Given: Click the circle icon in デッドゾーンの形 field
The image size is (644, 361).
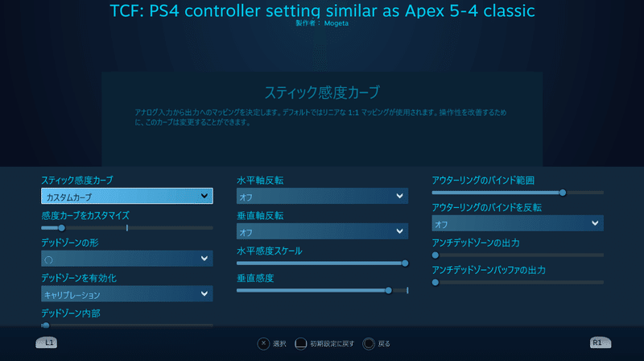Looking at the screenshot, I should (49, 259).
